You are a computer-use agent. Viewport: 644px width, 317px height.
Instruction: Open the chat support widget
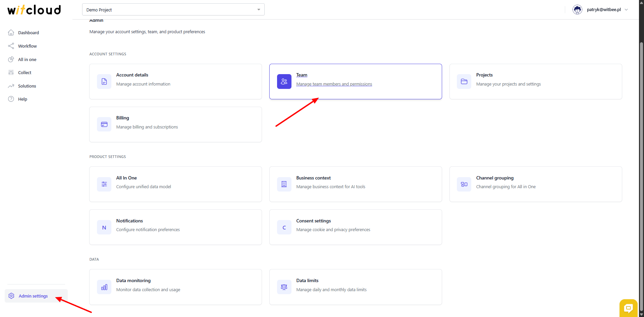[628, 308]
